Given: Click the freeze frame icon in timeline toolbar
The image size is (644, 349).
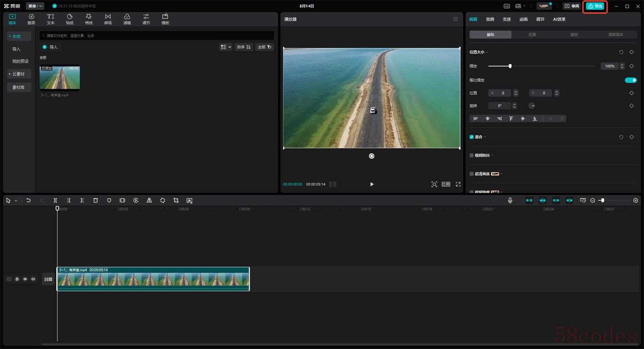Looking at the screenshot, I should 122,200.
